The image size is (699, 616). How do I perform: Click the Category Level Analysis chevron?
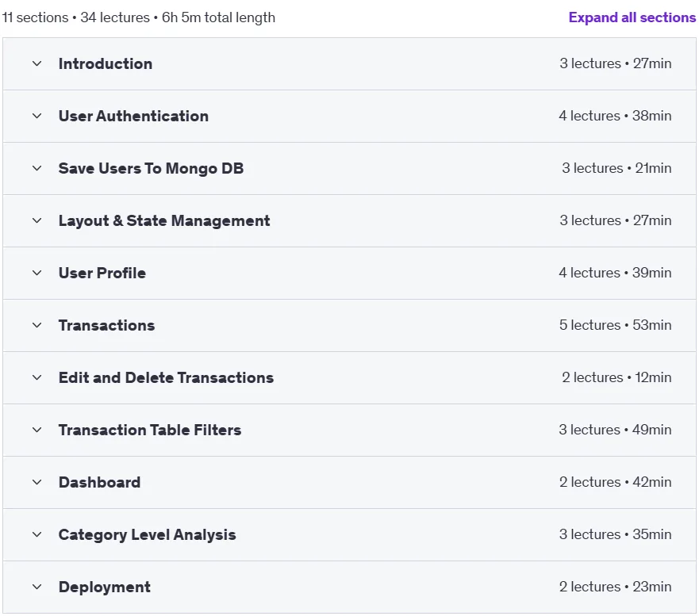[x=37, y=535]
